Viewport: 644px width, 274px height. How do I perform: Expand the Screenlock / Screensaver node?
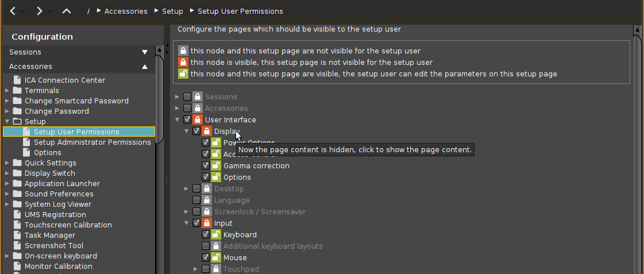(x=187, y=212)
